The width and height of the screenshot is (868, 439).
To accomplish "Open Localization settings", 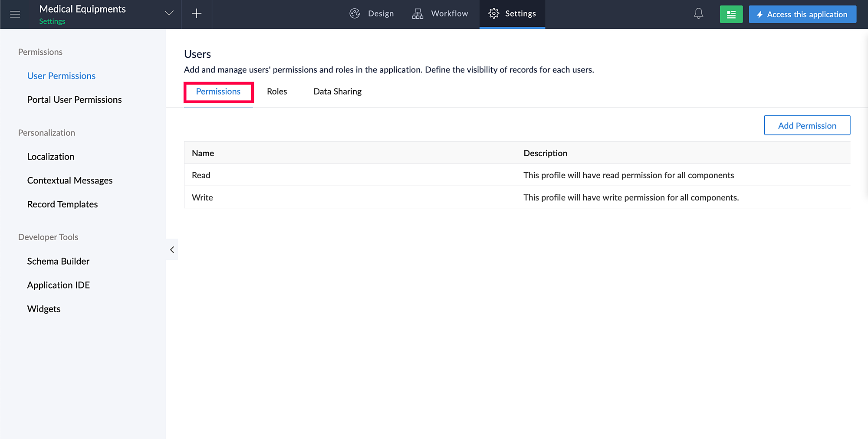I will [51, 157].
